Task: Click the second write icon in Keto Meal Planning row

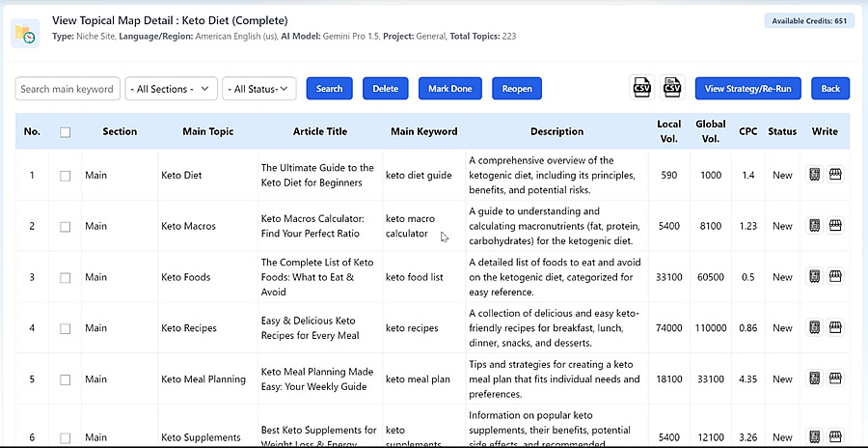Action: point(835,378)
